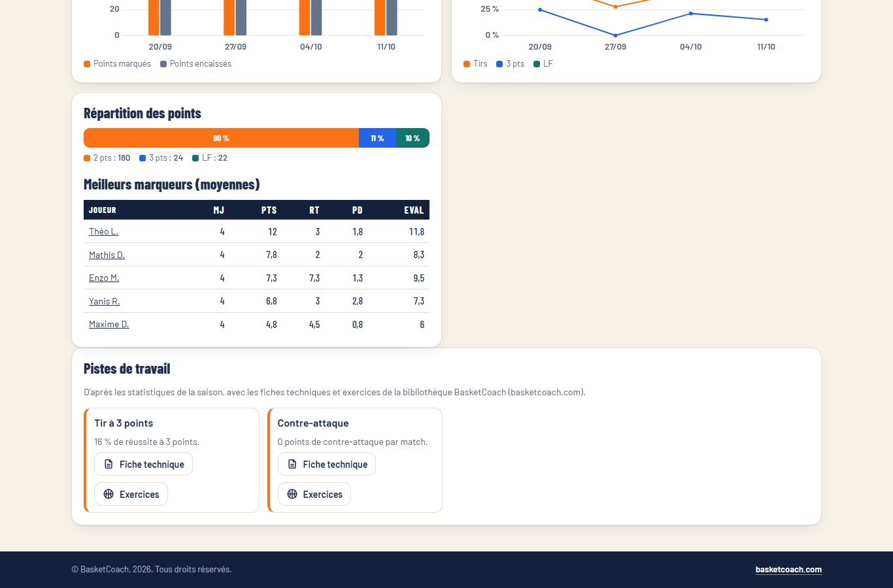Click the document icon in the Contre-attaque card
Screen dimensions: 893x588
click(x=292, y=465)
